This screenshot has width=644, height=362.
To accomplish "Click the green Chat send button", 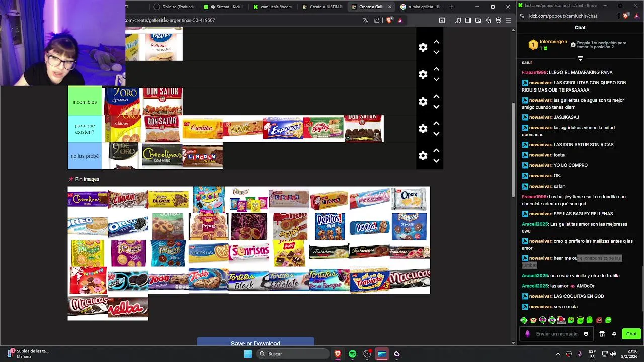I will 631,334.
